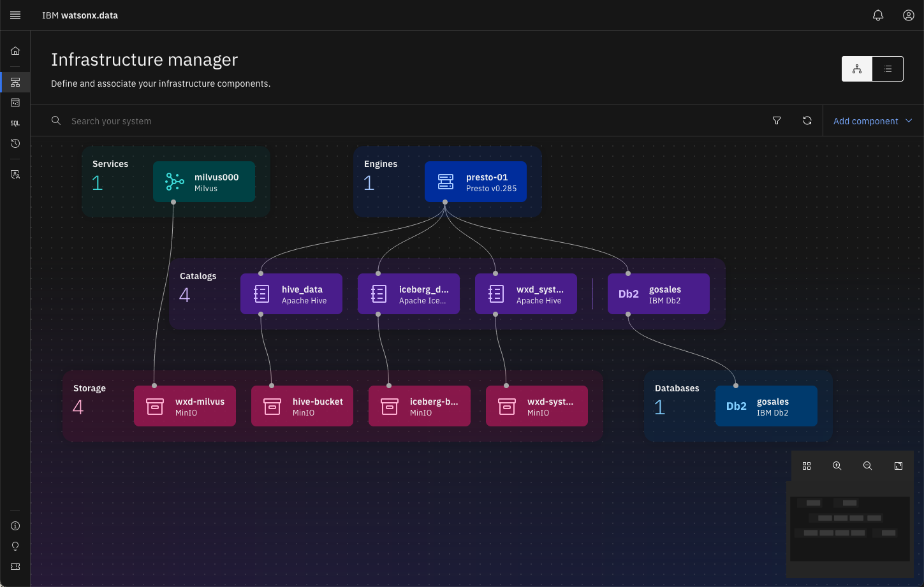
Task: Open the billing ticket icon in sidebar
Action: coord(15,567)
